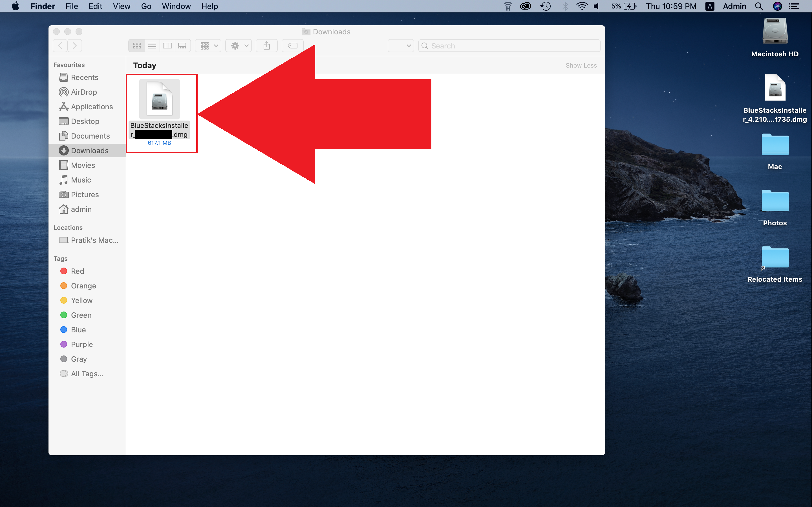Viewport: 812px width, 507px height.
Task: Select the gallery view icon
Action: point(182,45)
